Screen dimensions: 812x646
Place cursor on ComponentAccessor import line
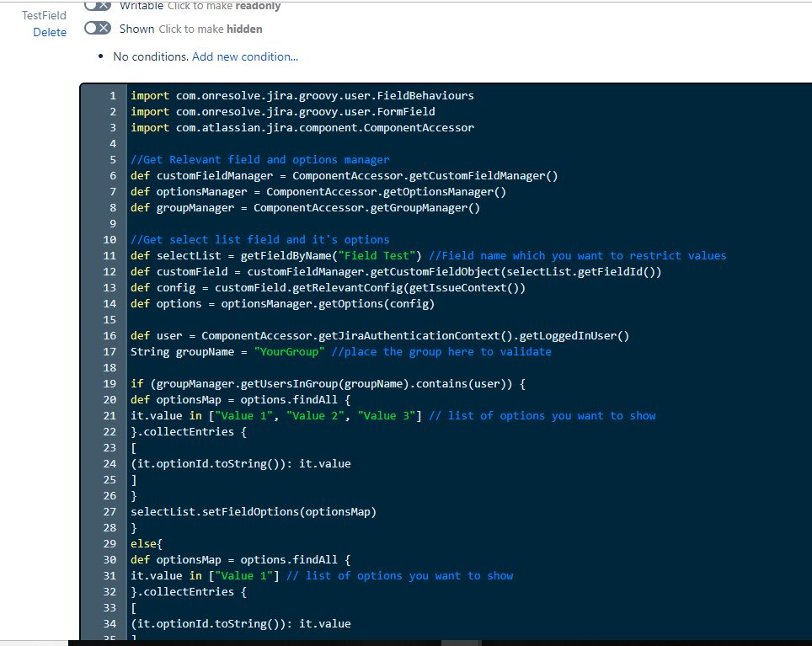pyautogui.click(x=302, y=128)
